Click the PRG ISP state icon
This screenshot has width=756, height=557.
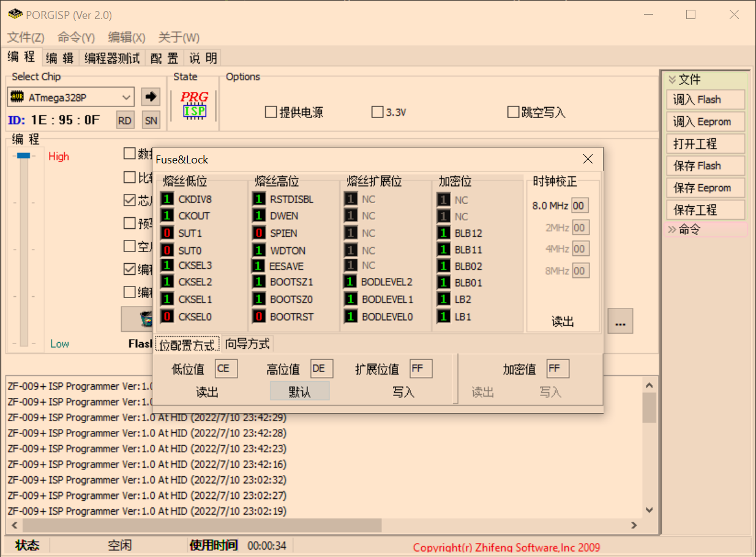coord(194,104)
